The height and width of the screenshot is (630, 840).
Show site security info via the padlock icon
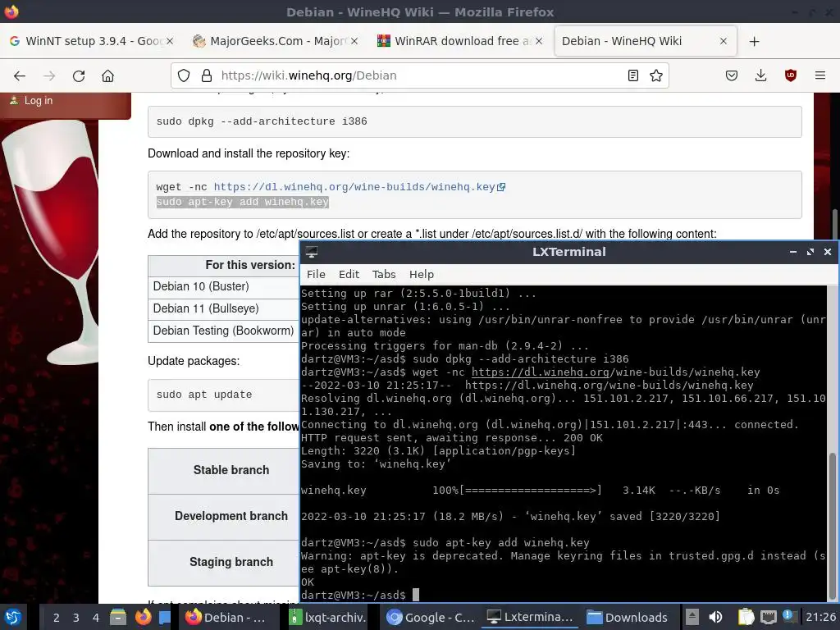(x=207, y=75)
